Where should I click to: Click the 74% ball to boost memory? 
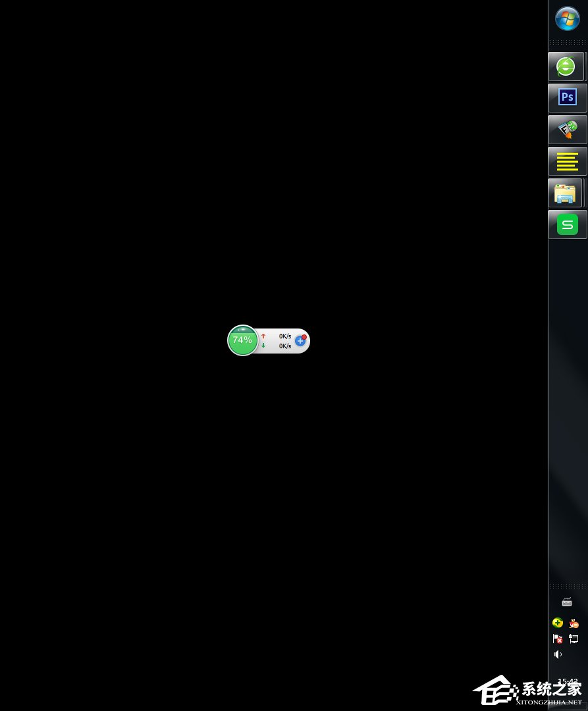(x=243, y=340)
